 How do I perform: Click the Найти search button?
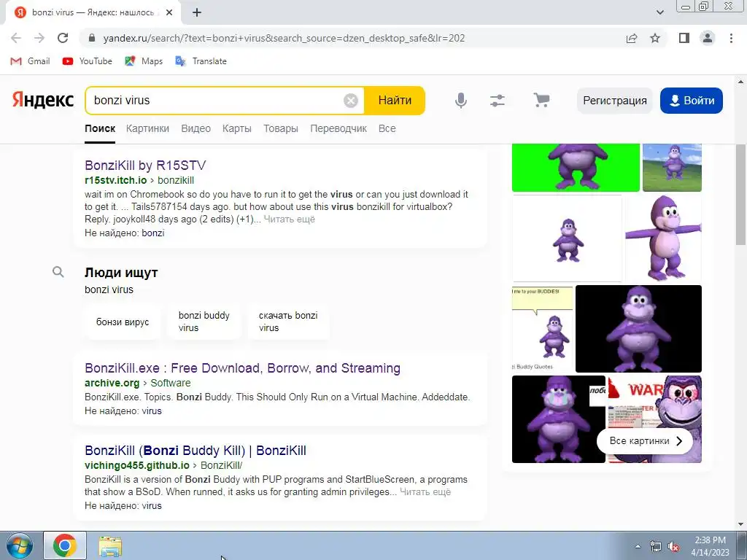pos(395,101)
